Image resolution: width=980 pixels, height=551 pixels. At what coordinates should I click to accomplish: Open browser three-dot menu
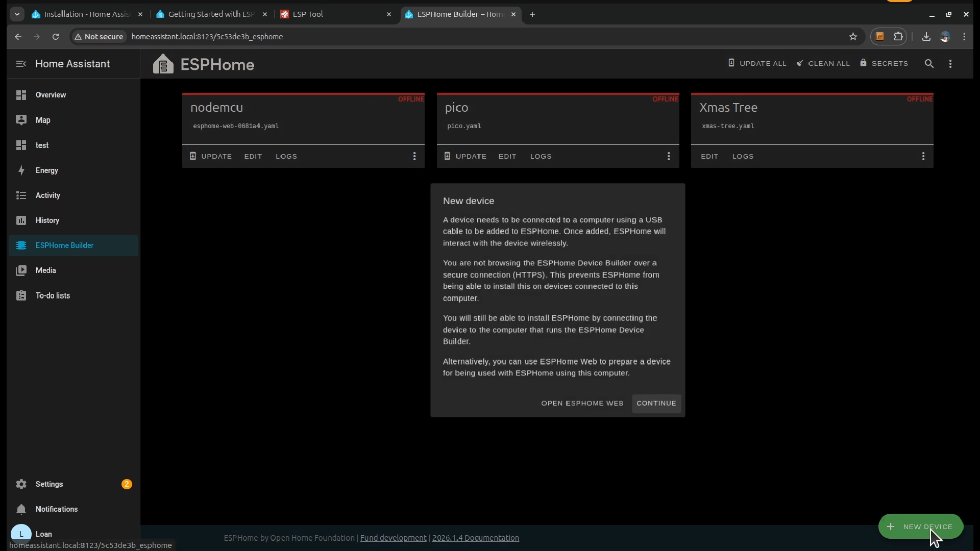[964, 37]
